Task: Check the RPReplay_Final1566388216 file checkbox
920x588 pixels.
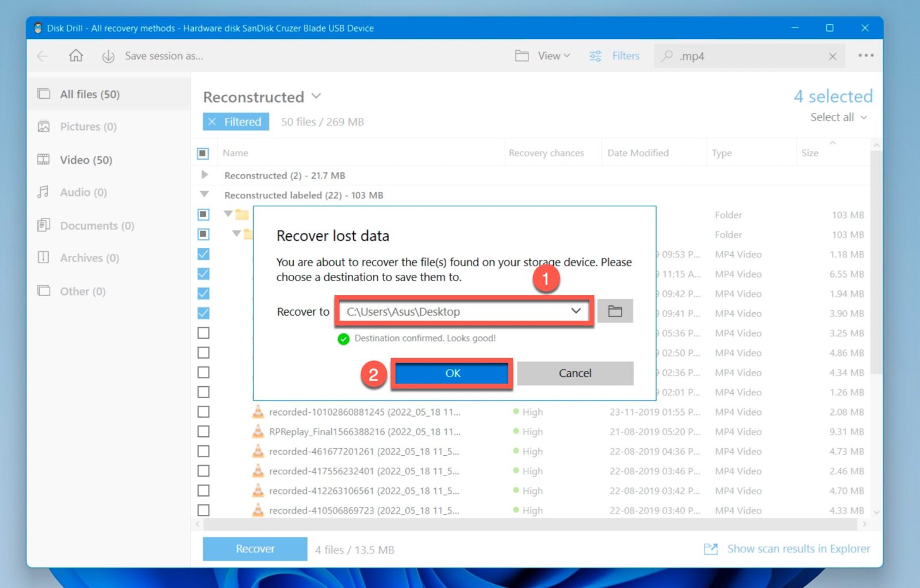Action: (203, 431)
